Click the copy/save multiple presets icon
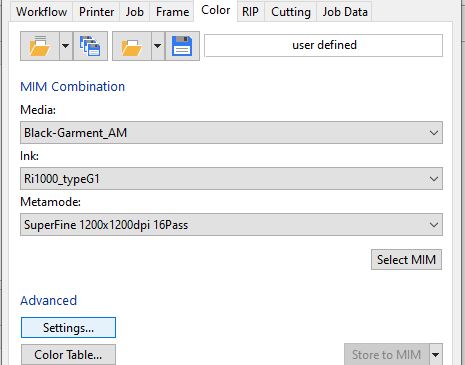Image resolution: width=465 pixels, height=365 pixels. [x=90, y=46]
